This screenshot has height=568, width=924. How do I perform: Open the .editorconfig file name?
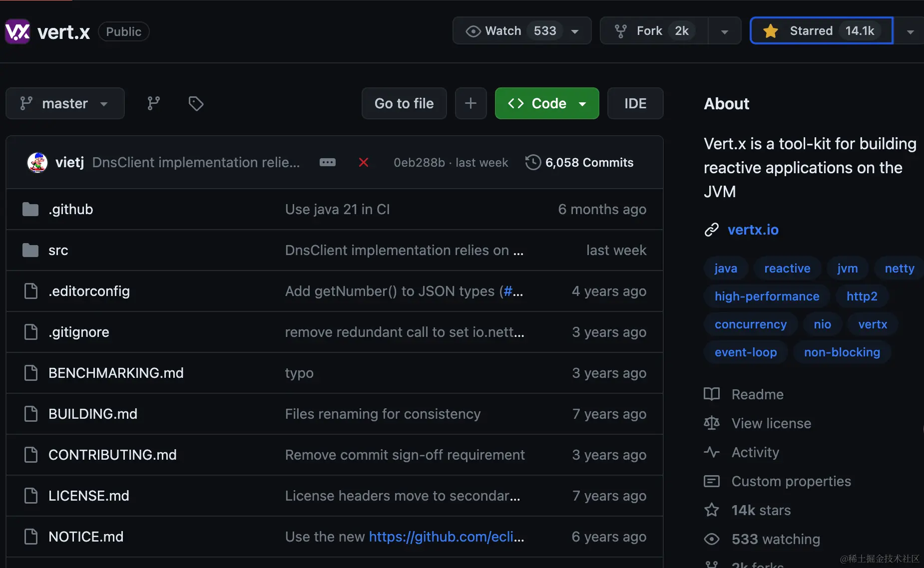[x=89, y=291]
